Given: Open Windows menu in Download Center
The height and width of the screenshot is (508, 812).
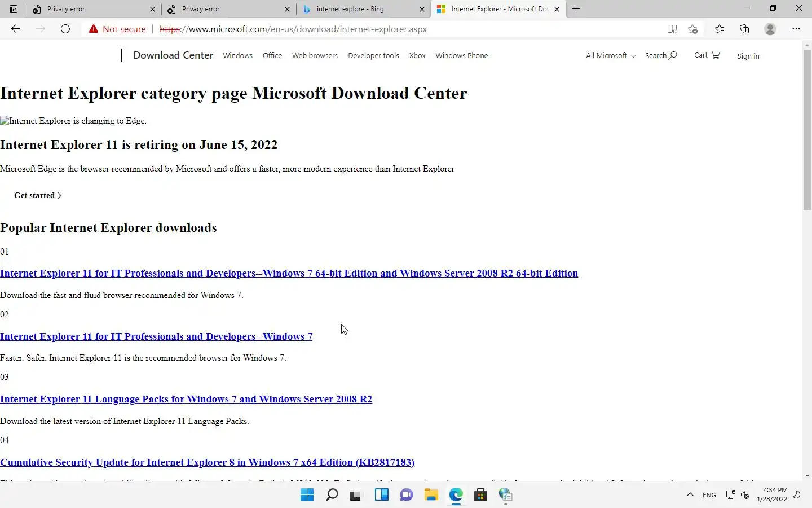Looking at the screenshot, I should click(237, 55).
